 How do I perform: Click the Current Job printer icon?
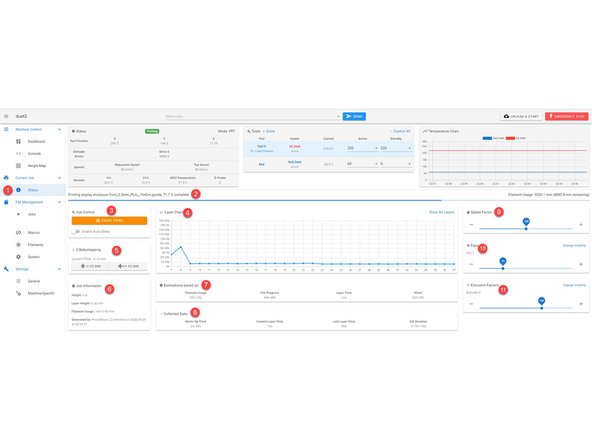pos(6,177)
